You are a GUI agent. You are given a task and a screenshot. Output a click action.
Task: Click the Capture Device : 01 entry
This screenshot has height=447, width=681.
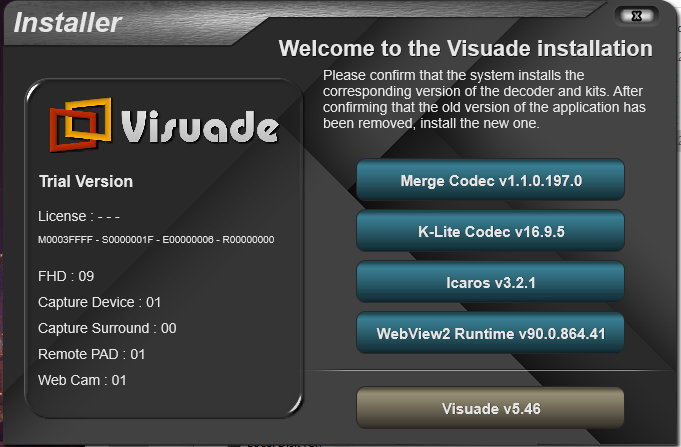click(x=99, y=302)
